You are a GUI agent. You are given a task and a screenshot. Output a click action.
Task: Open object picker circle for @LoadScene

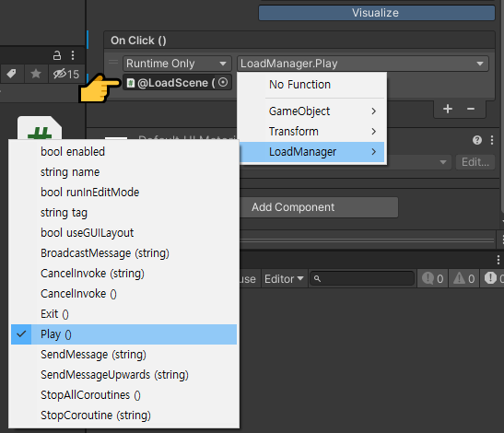223,82
